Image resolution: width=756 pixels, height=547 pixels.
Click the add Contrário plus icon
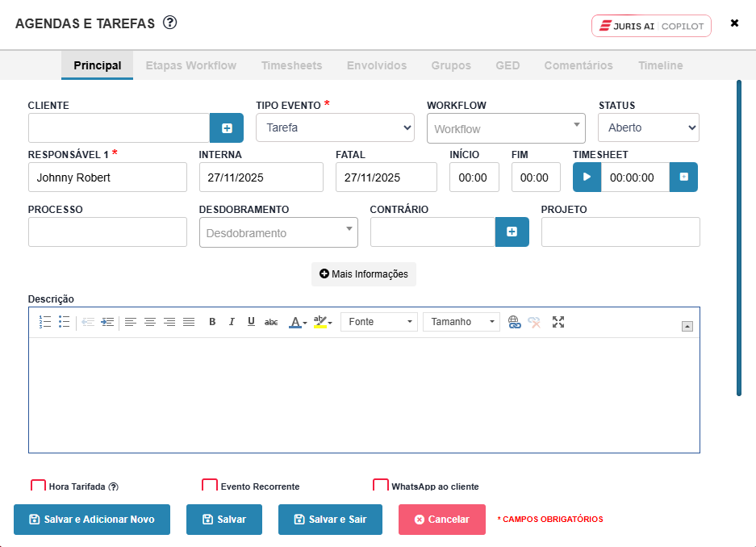click(x=512, y=232)
